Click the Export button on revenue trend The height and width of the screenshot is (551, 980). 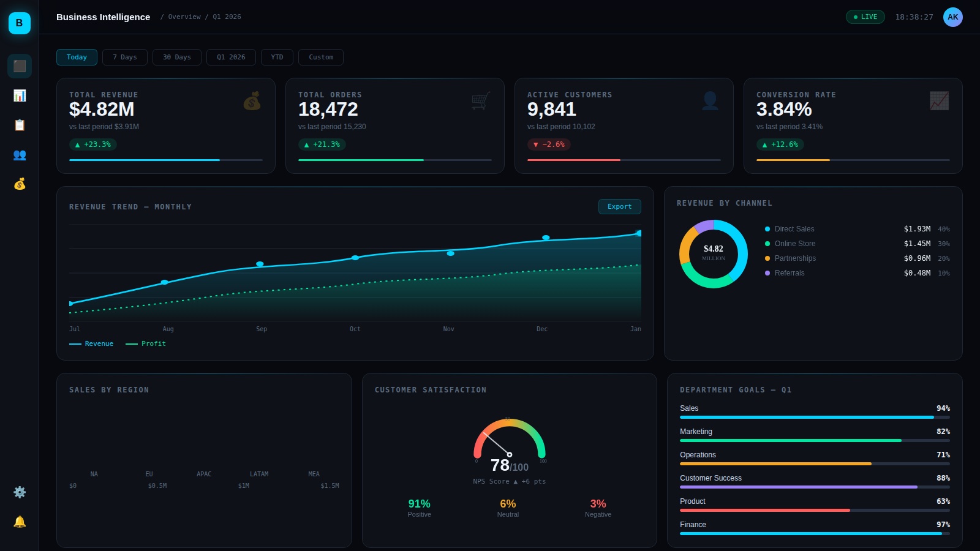[x=619, y=207]
